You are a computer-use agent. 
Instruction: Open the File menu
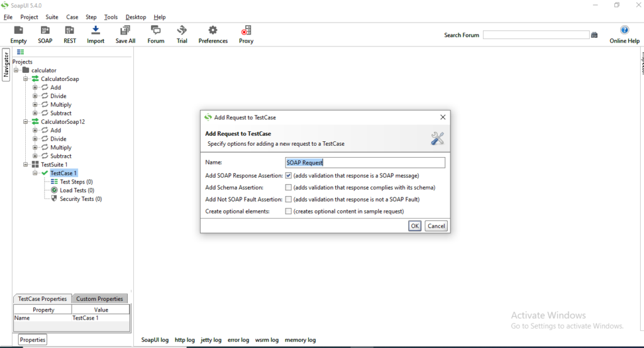pos(8,17)
